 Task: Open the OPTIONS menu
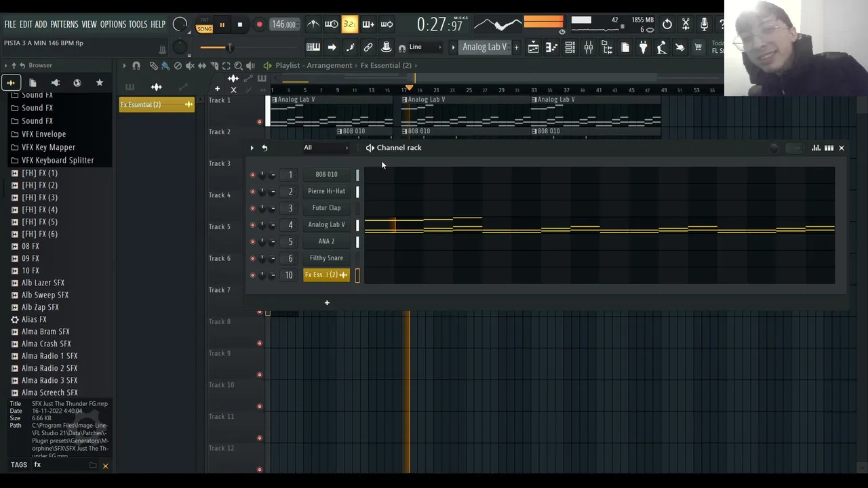coord(113,24)
